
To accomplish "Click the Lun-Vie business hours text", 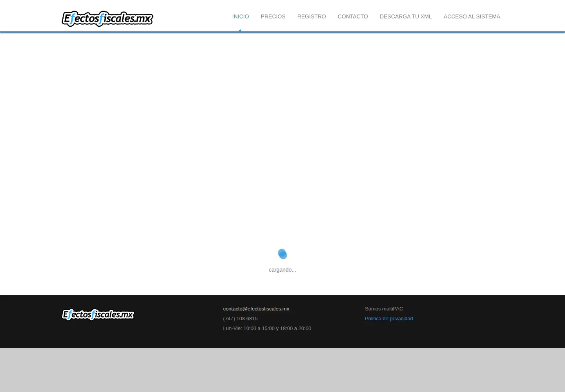I will 267,328.
